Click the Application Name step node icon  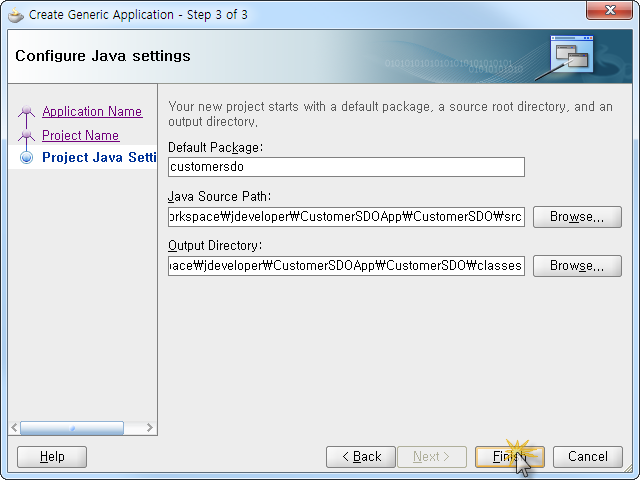[27, 111]
